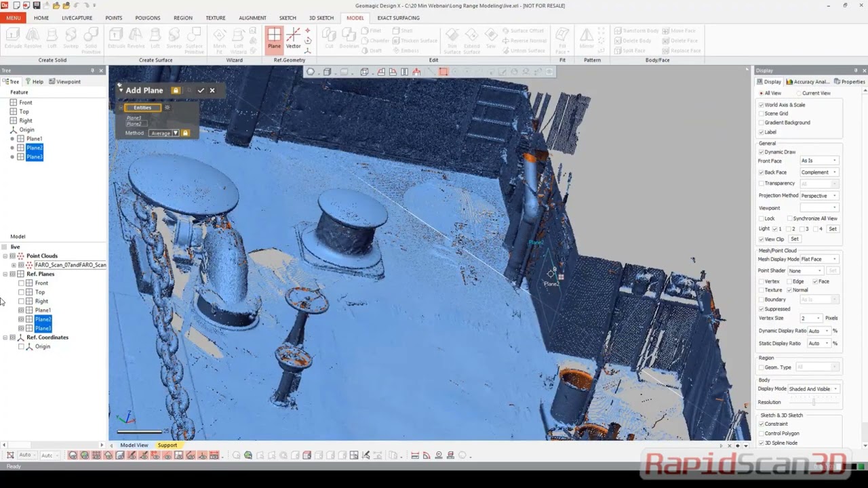Toggle visibility of Plane1 in Model tree
The image size is (868, 488).
21,310
